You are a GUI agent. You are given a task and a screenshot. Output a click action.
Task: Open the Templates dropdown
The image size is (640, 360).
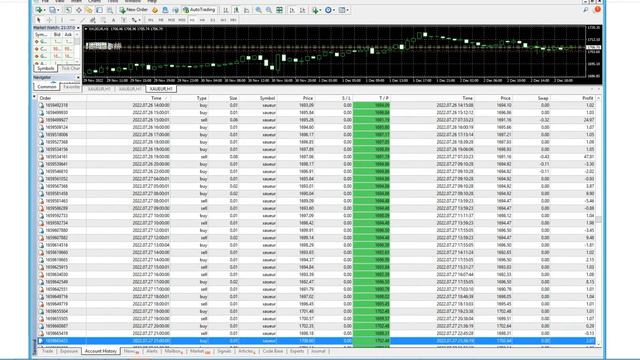coord(344,10)
